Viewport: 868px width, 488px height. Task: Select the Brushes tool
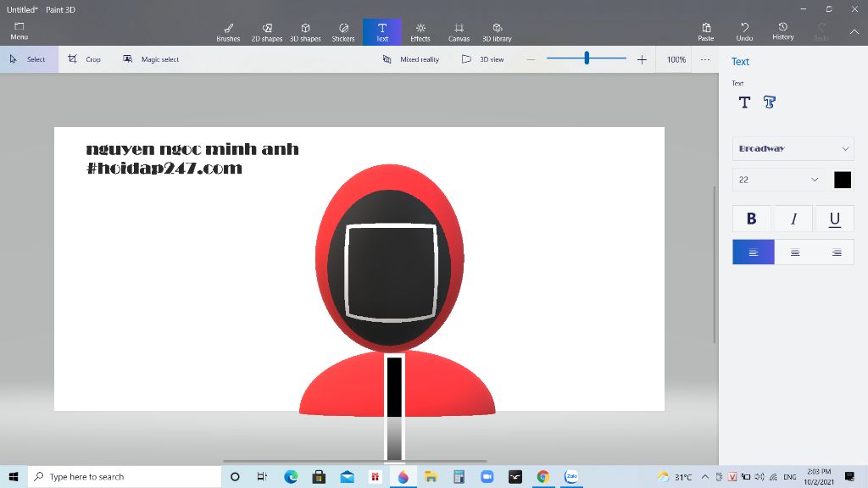pos(228,32)
